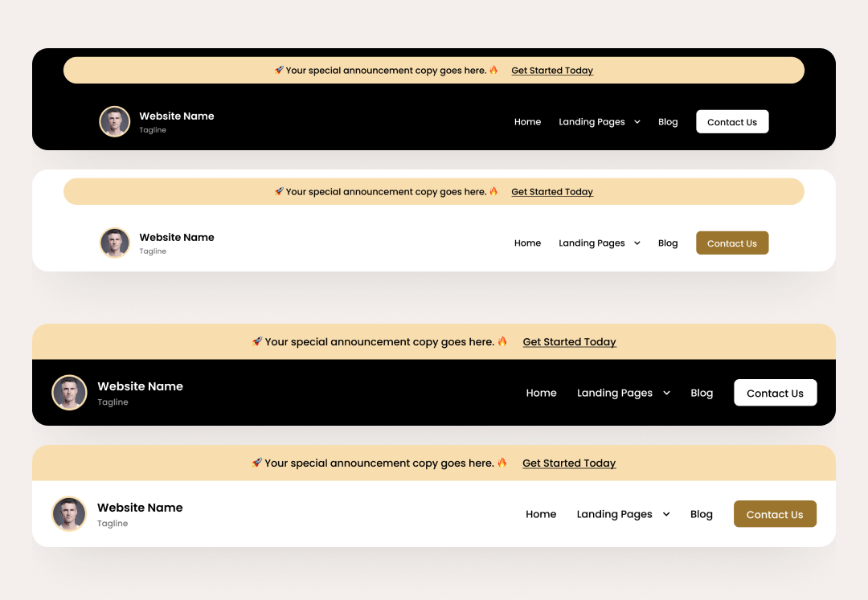The height and width of the screenshot is (600, 868).
Task: Click announcement copy text in second white header
Action: [x=386, y=191]
